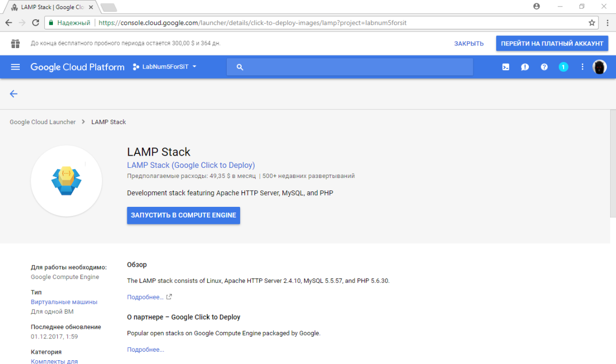Go to Google Cloud Launcher breadcrumb
The image size is (616, 364).
coord(42,122)
